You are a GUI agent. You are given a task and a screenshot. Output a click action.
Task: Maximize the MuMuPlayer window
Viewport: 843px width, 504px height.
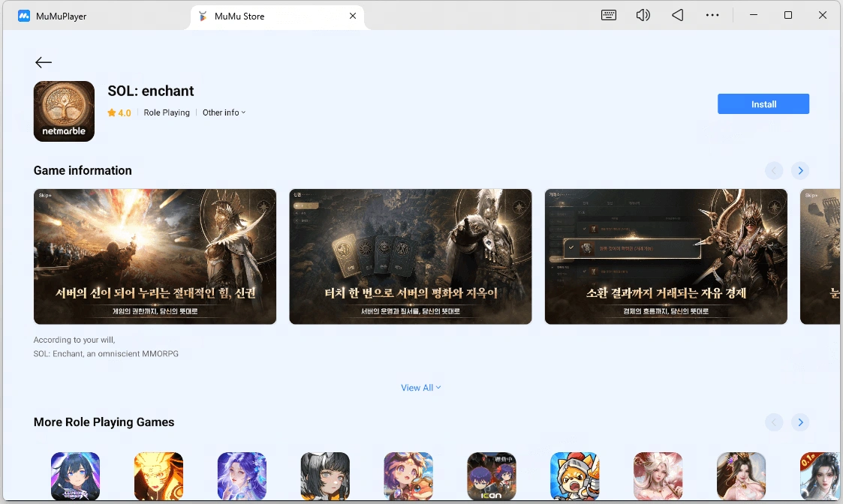tap(788, 15)
